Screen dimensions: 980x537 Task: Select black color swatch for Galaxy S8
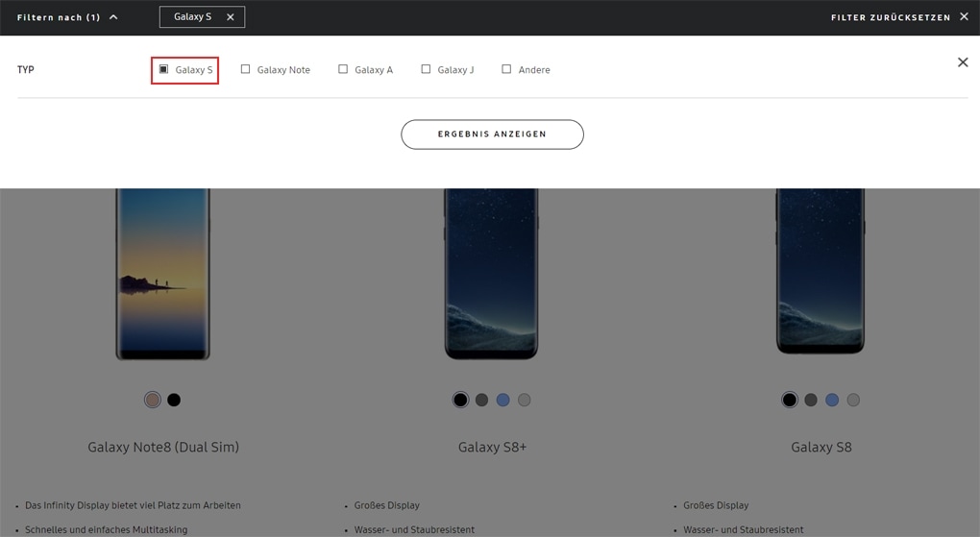pyautogui.click(x=790, y=400)
